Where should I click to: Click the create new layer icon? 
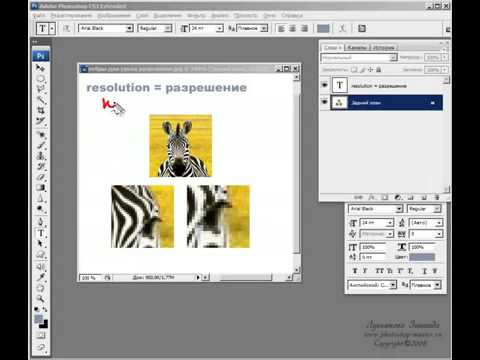pyautogui.click(x=424, y=197)
